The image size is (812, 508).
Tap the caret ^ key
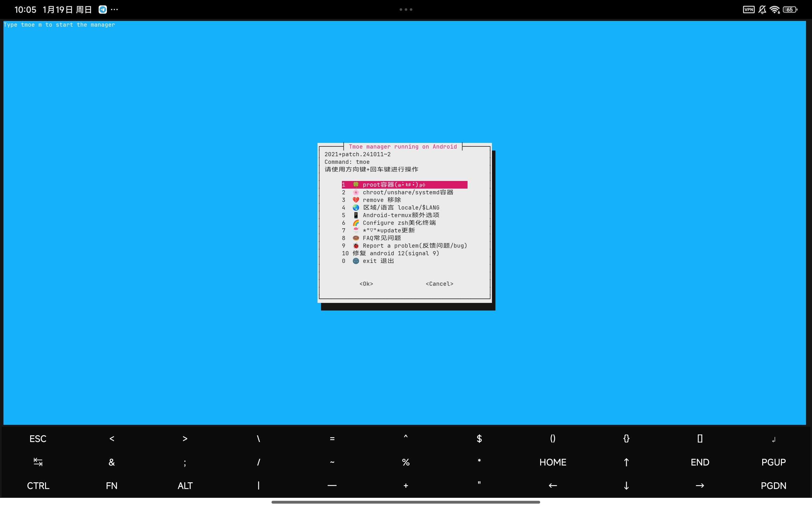coord(406,437)
